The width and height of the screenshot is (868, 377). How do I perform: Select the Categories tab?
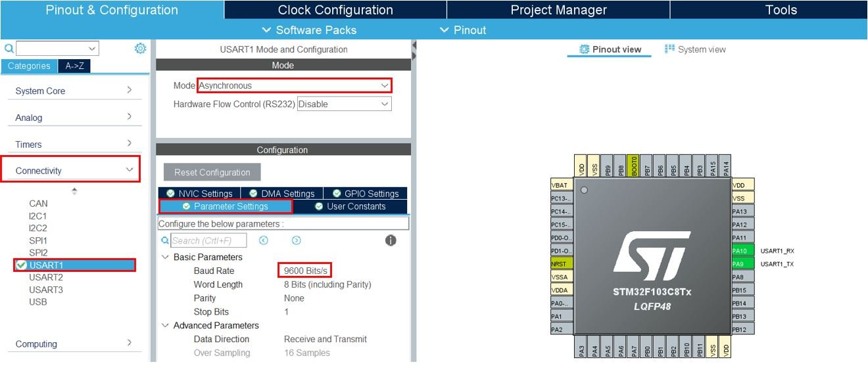coord(29,66)
